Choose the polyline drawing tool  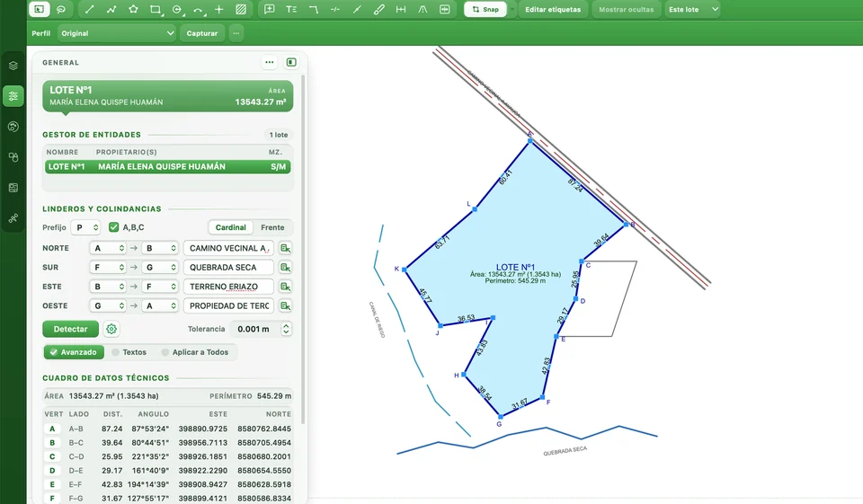point(111,9)
